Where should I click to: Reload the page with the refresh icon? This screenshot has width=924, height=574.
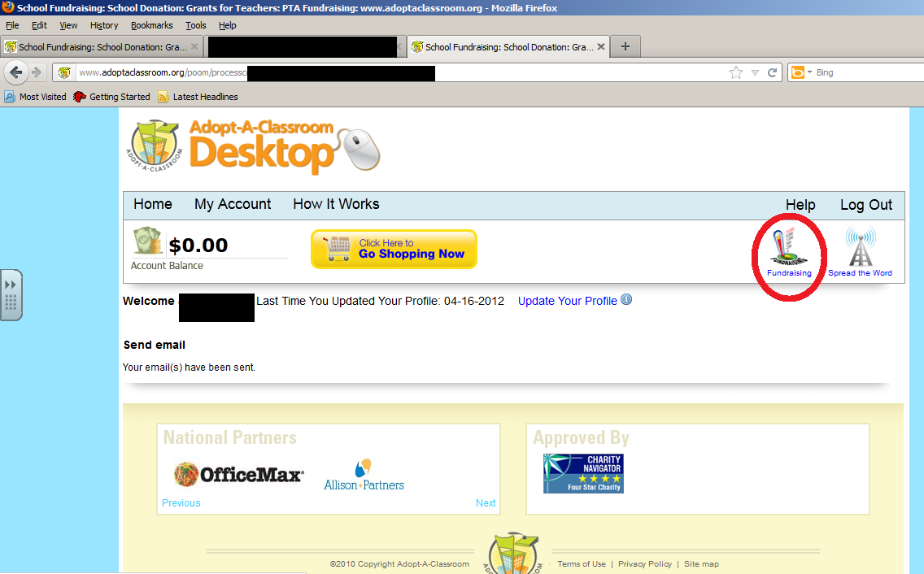pyautogui.click(x=772, y=72)
